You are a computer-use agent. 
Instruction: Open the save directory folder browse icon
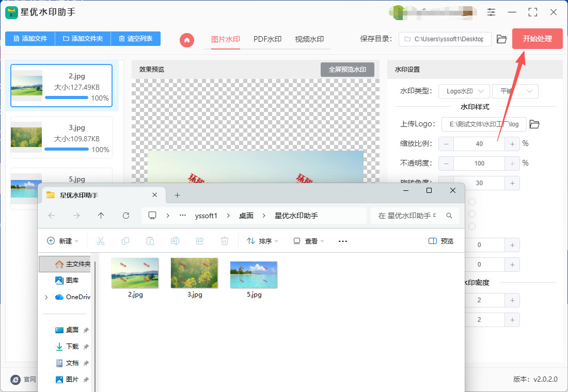click(501, 39)
